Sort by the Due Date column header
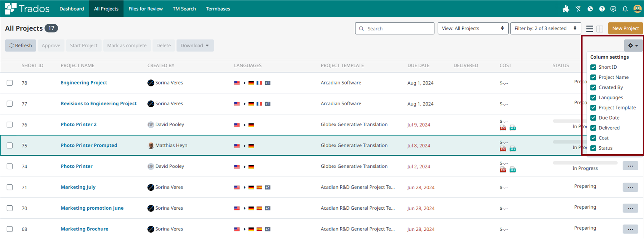The image size is (644, 239). (418, 65)
